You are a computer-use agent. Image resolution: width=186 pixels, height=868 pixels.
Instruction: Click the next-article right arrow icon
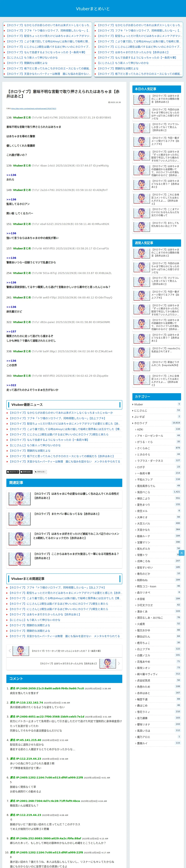click(119, 663)
